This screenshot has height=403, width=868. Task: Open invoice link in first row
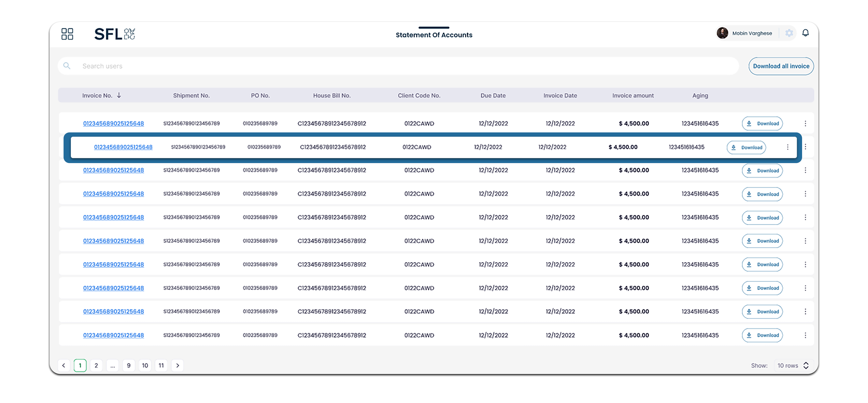coord(114,124)
